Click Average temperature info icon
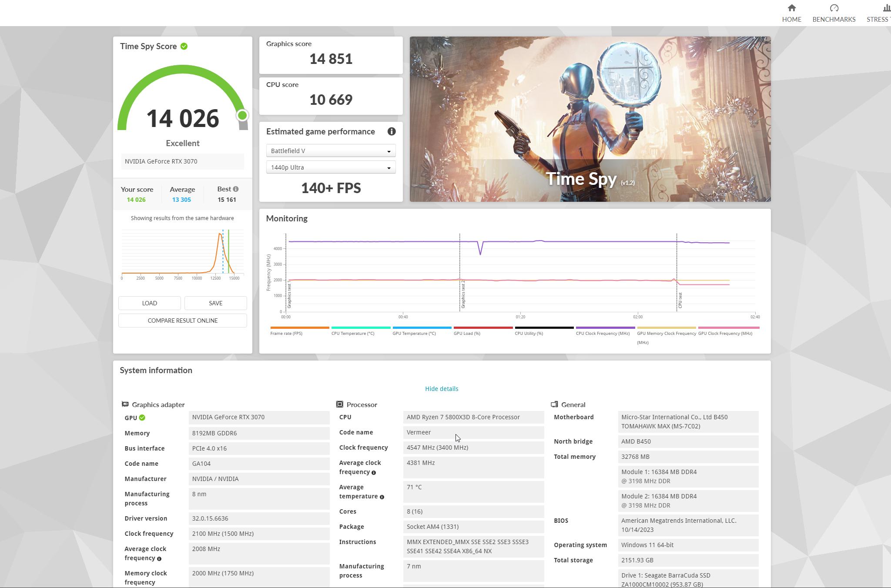891x588 pixels. coord(382,497)
